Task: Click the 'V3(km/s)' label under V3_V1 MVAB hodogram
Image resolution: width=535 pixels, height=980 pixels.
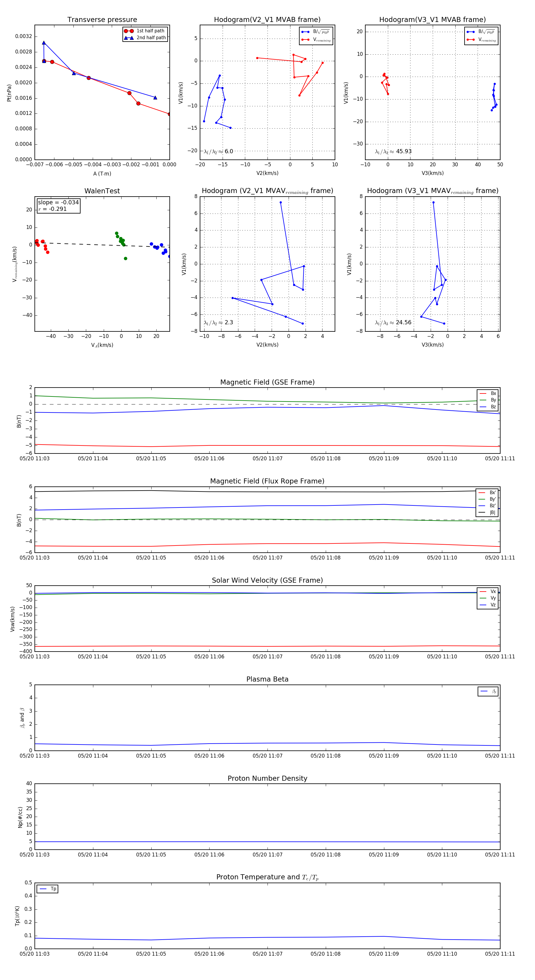Action: (432, 173)
